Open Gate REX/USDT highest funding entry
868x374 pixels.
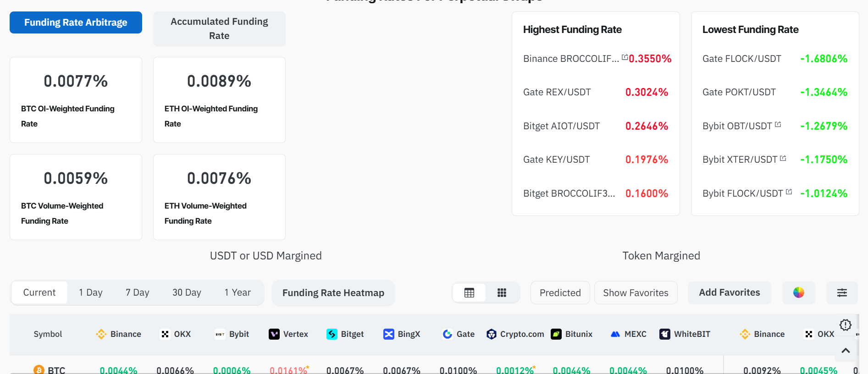point(557,92)
